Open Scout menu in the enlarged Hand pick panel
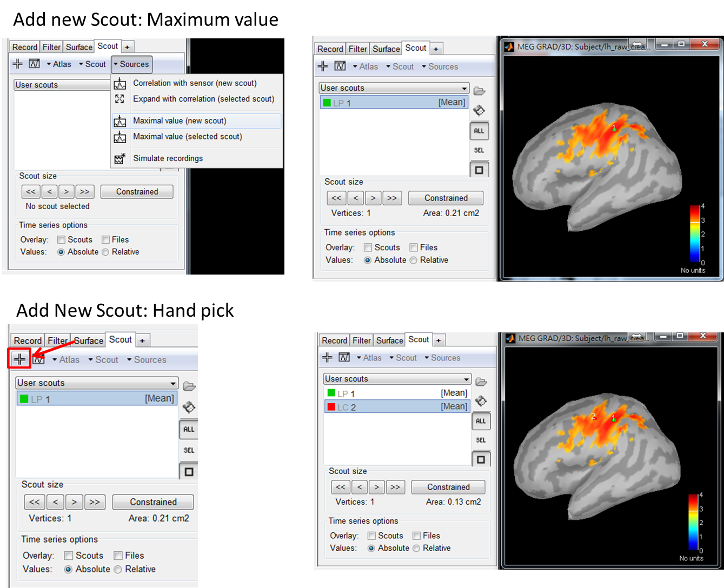 click(103, 359)
